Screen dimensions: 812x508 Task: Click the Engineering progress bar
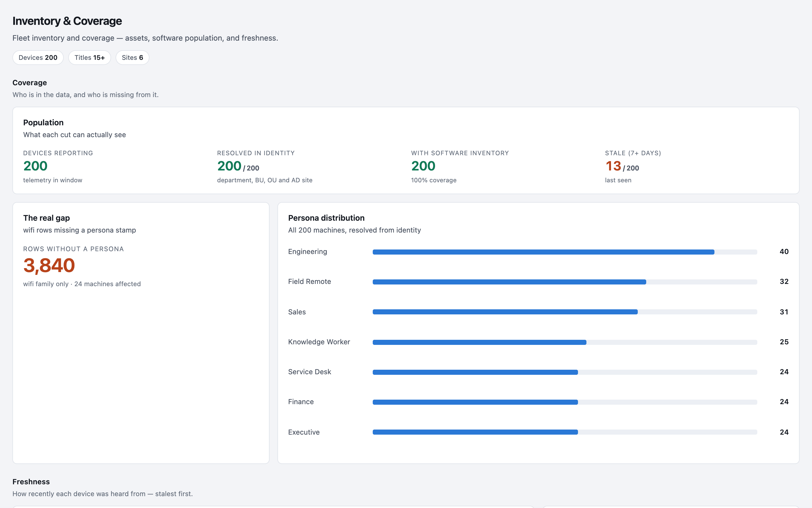point(565,252)
